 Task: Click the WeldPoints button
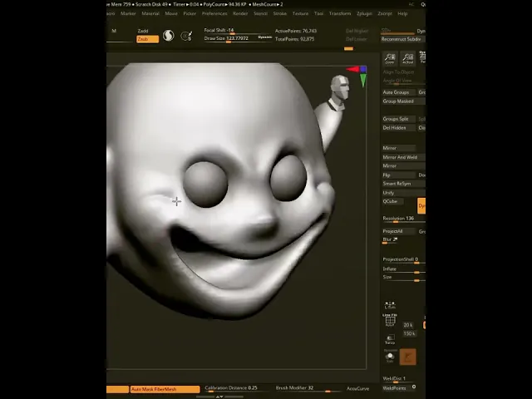point(395,388)
